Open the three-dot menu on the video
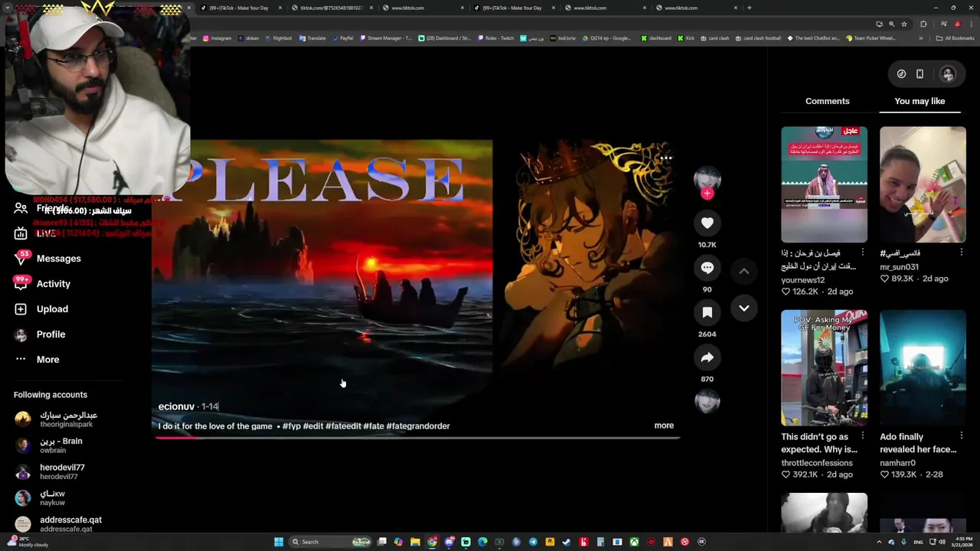 click(666, 158)
